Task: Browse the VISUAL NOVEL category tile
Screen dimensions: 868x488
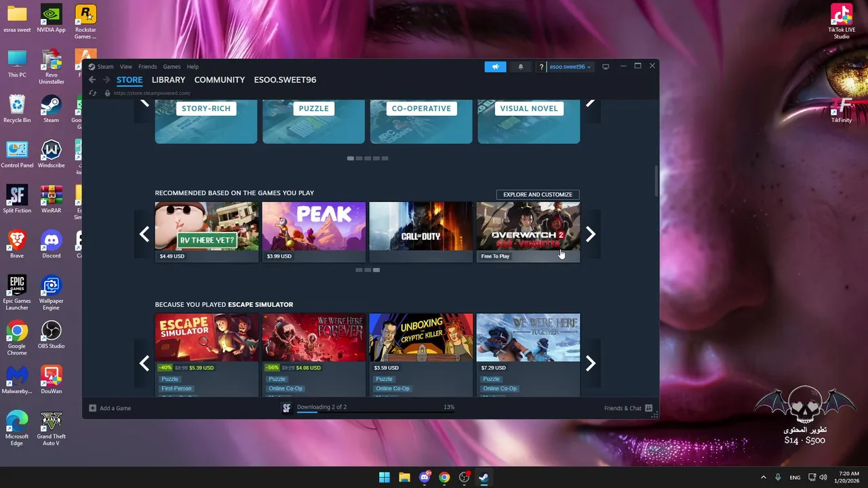Action: tap(529, 121)
